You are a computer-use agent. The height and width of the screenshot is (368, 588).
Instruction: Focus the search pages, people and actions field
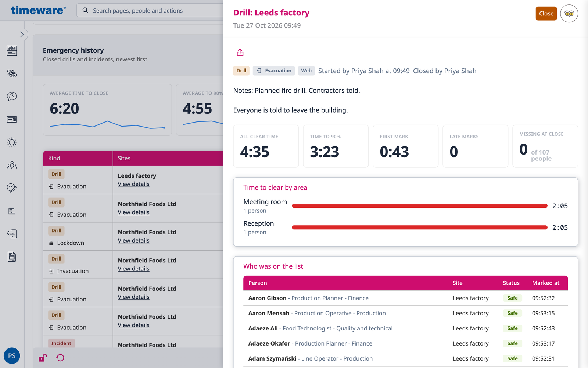coord(151,11)
